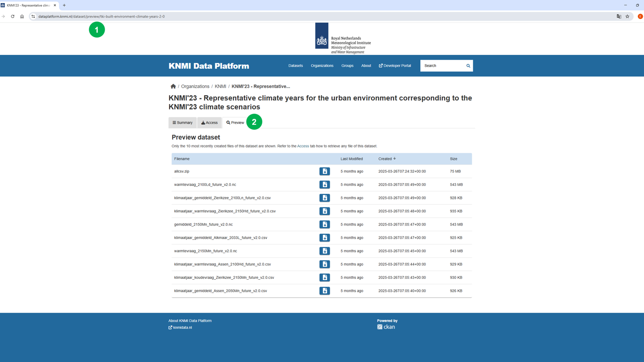This screenshot has width=644, height=362.
Task: Open Datasets in navigation bar
Action: coord(296,66)
